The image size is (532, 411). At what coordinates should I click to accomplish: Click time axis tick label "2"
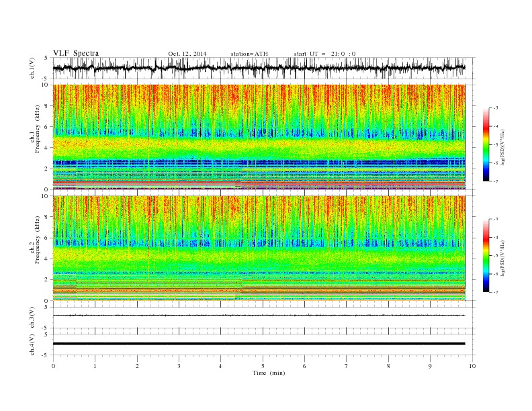coord(137,366)
